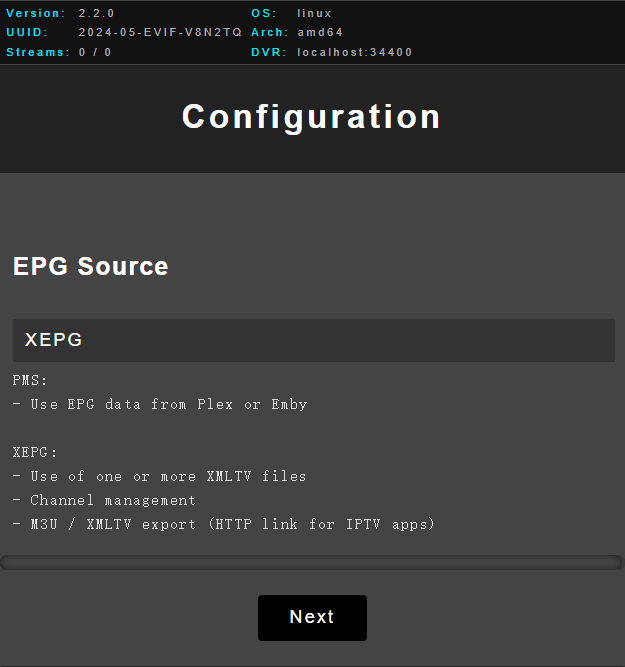Click the UUID label in header

27,32
